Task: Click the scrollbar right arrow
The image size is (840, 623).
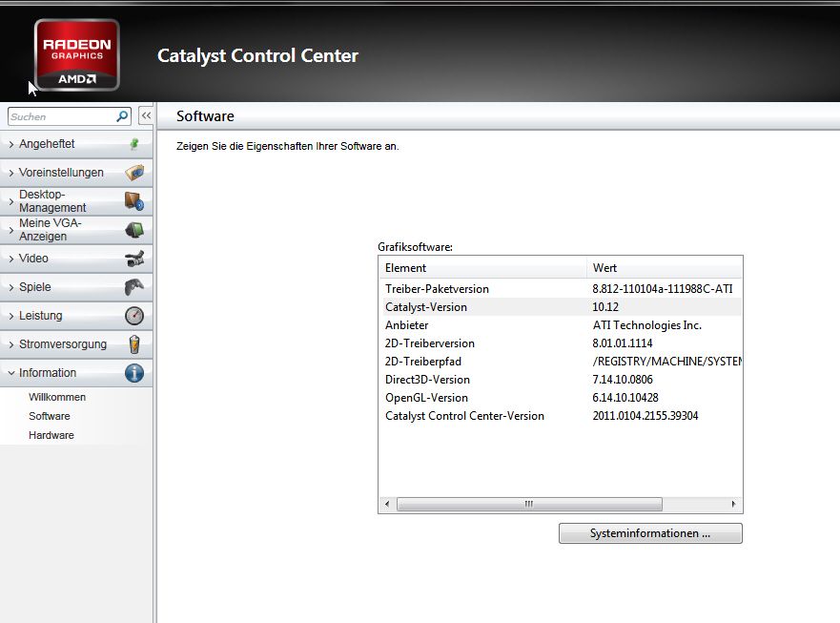Action: point(733,504)
